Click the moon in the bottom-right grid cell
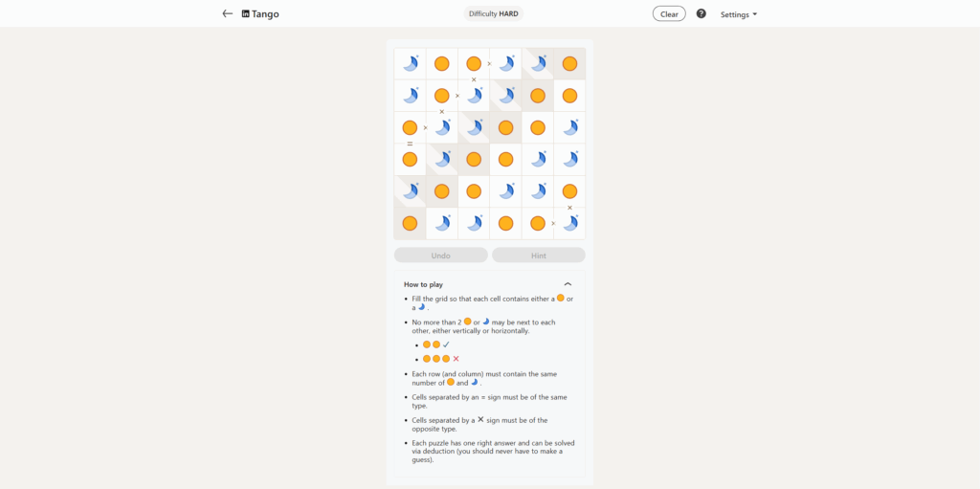 click(569, 223)
